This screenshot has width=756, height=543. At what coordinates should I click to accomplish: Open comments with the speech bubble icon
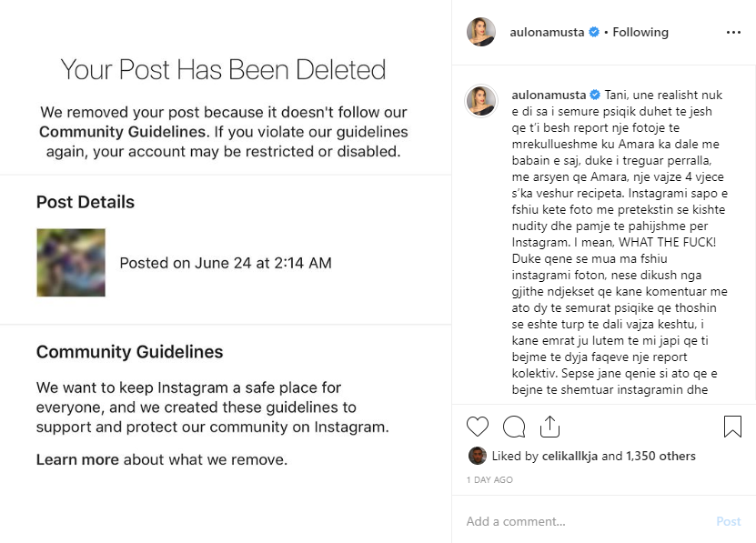pyautogui.click(x=514, y=427)
